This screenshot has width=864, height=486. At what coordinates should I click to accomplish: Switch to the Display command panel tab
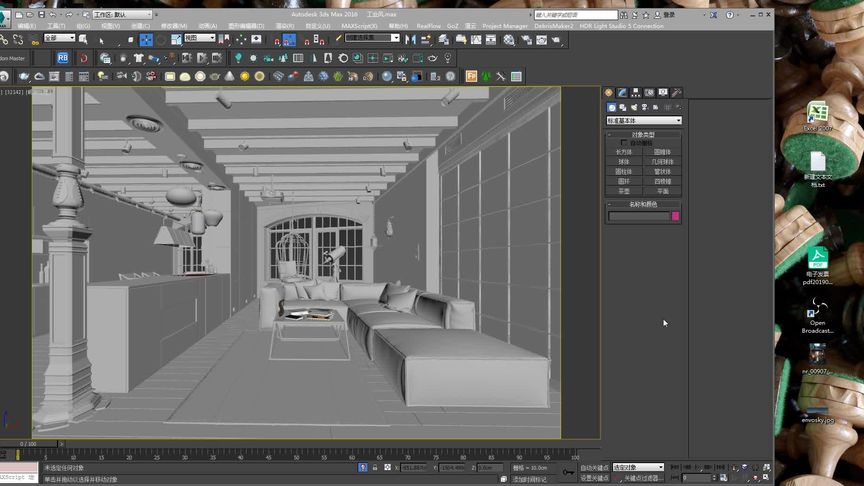663,93
